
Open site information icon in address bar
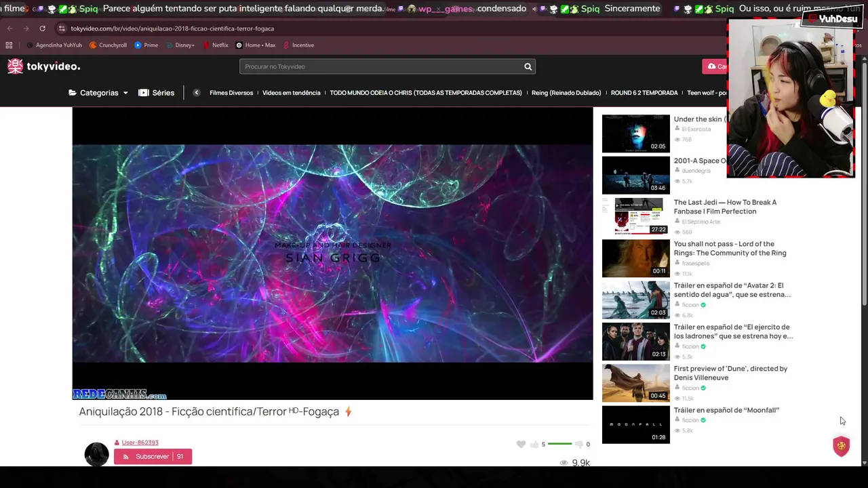pyautogui.click(x=62, y=28)
